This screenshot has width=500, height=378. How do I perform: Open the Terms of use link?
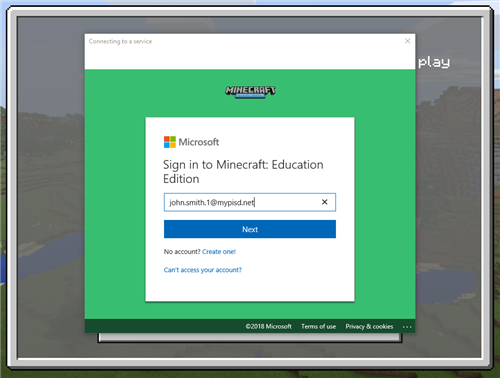318,326
